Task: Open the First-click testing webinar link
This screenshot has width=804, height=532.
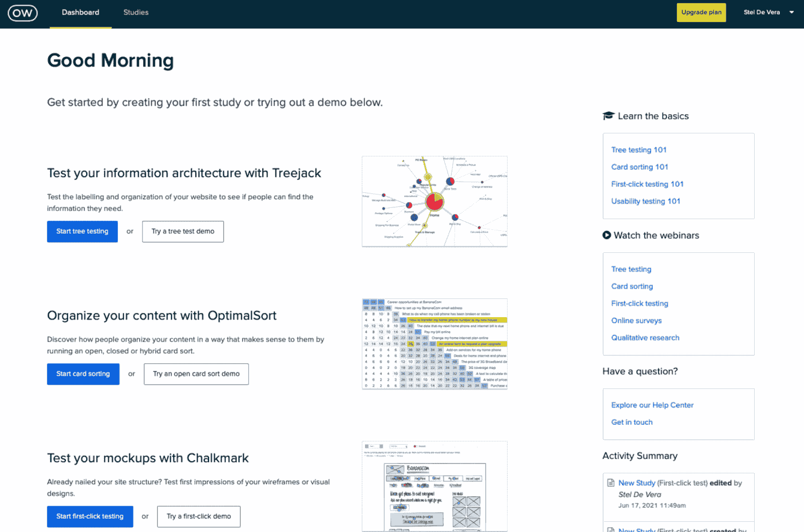Action: pos(640,304)
